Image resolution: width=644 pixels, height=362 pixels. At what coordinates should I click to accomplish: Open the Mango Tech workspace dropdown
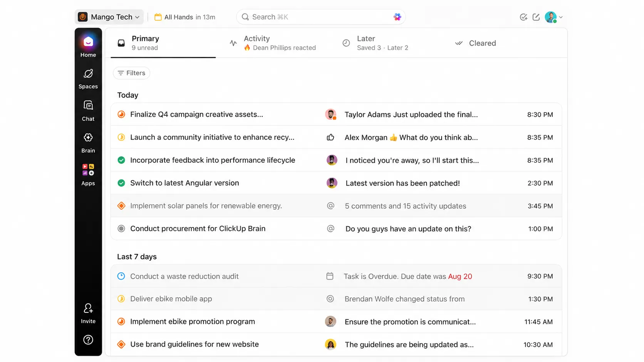pos(109,17)
